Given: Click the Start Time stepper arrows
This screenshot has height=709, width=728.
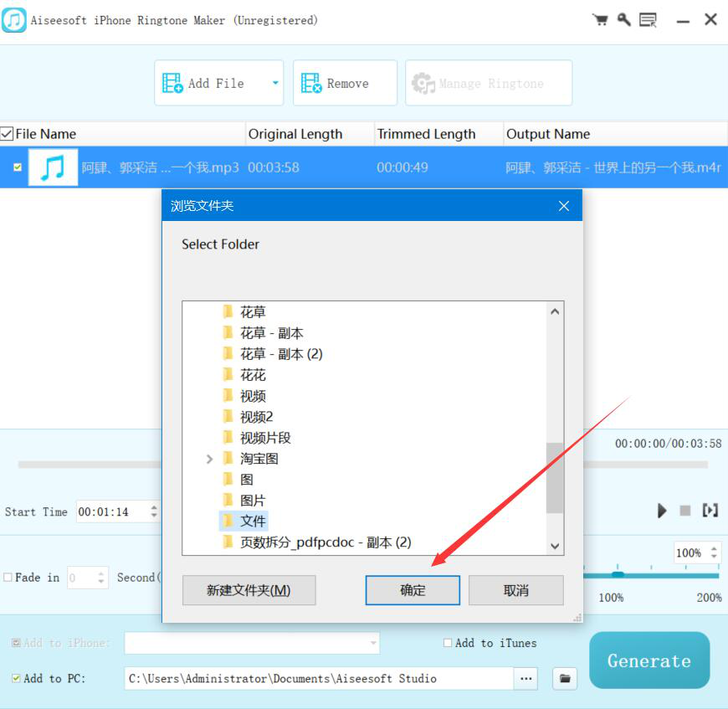Looking at the screenshot, I should tap(154, 511).
